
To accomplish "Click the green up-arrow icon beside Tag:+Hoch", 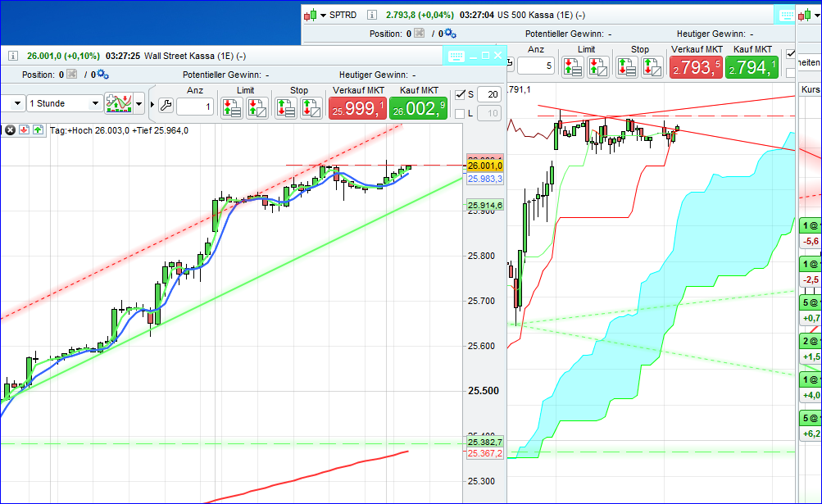I will [39, 130].
